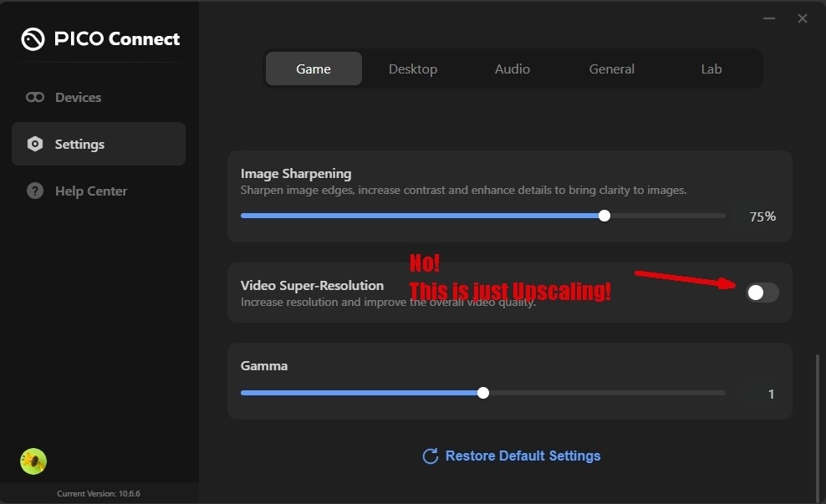Click the Devices headset icon in sidebar
This screenshot has height=504, width=826.
(x=35, y=98)
